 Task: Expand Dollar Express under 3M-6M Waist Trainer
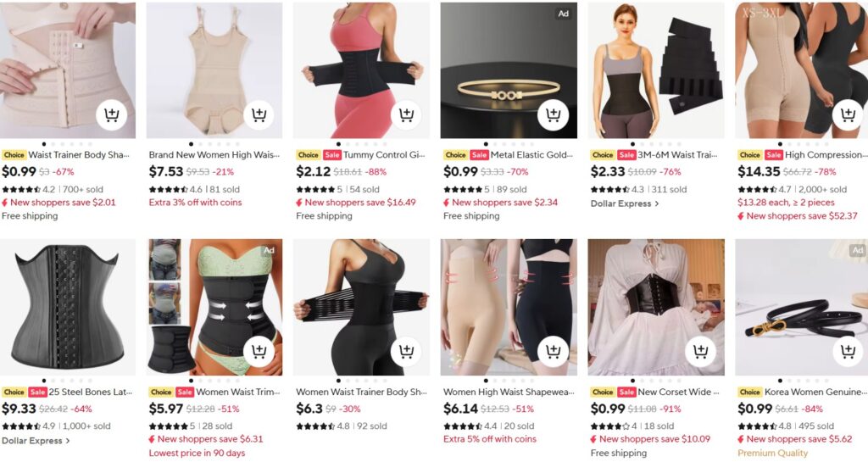click(x=625, y=203)
